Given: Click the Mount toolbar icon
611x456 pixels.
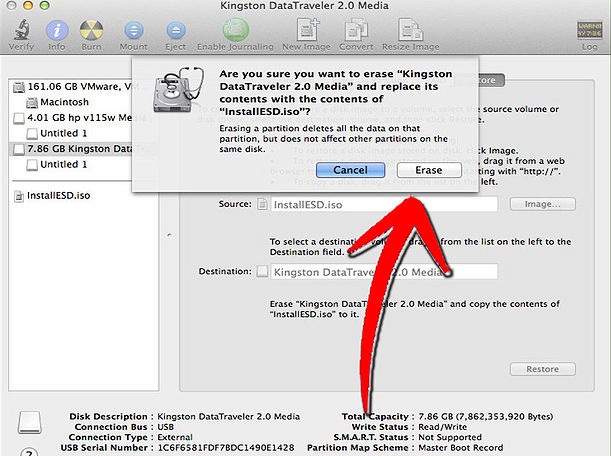Looking at the screenshot, I should [x=134, y=30].
